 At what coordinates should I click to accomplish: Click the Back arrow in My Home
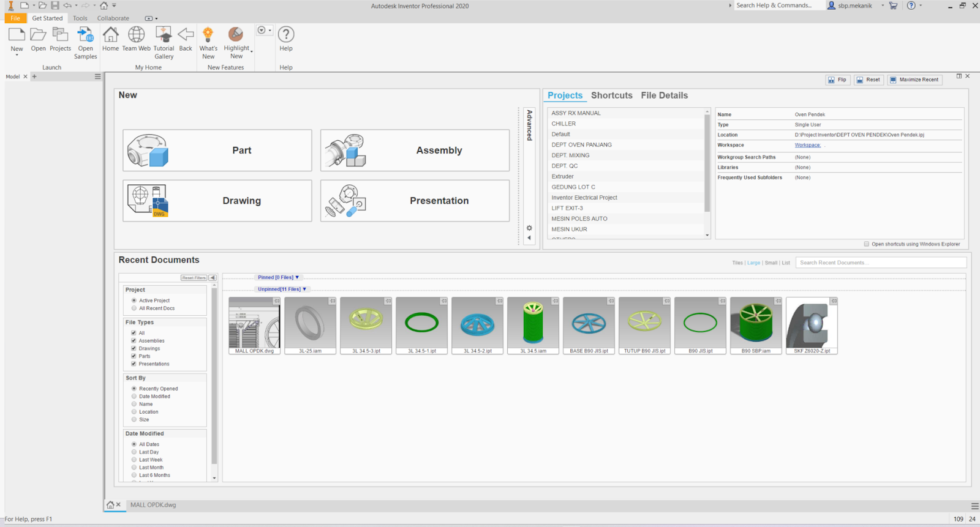186,35
